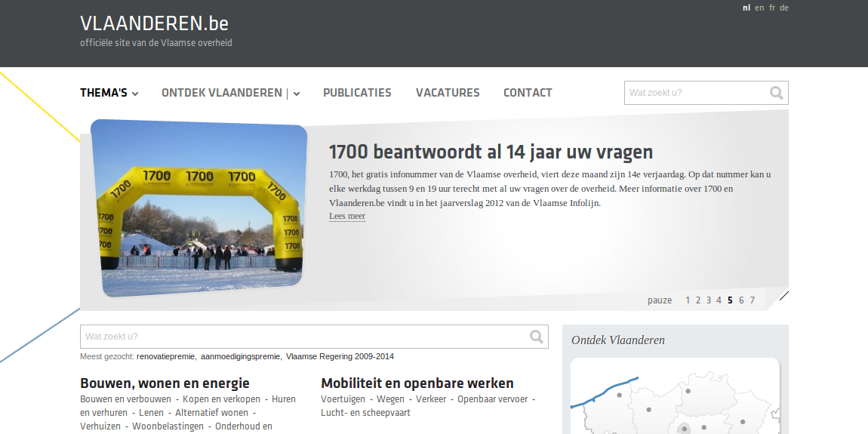Screen dimensions: 868x434
Task: Click 'Lees meer' link
Action: pyautogui.click(x=347, y=216)
